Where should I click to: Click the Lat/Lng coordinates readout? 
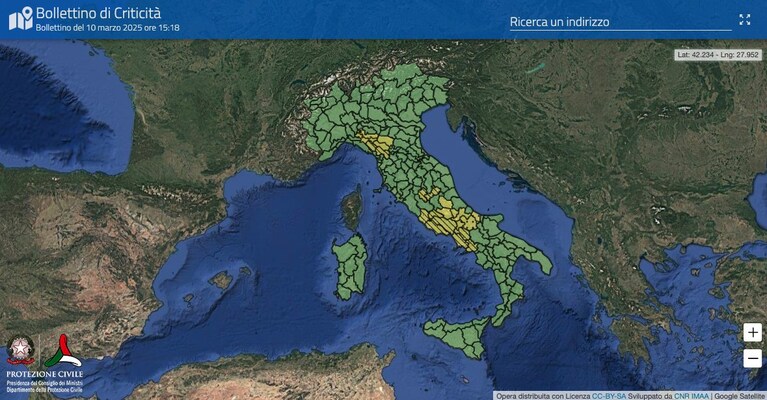coord(718,55)
